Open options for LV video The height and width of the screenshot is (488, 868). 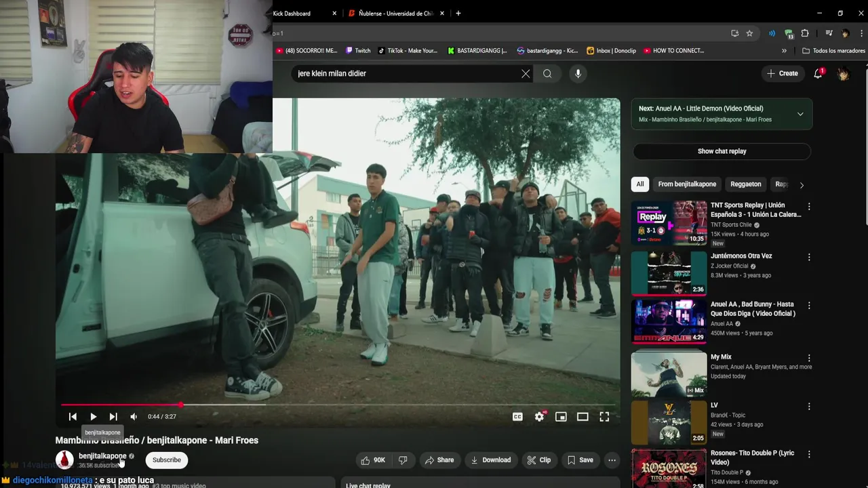click(x=809, y=407)
